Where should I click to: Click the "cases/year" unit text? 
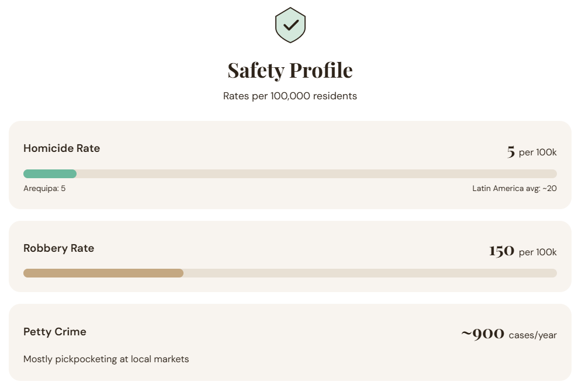coord(532,335)
